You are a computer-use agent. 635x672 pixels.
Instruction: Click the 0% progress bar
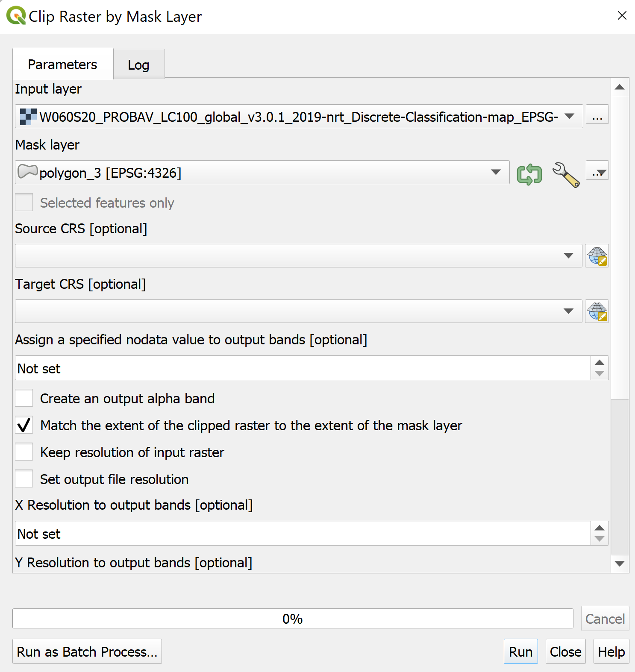[293, 619]
